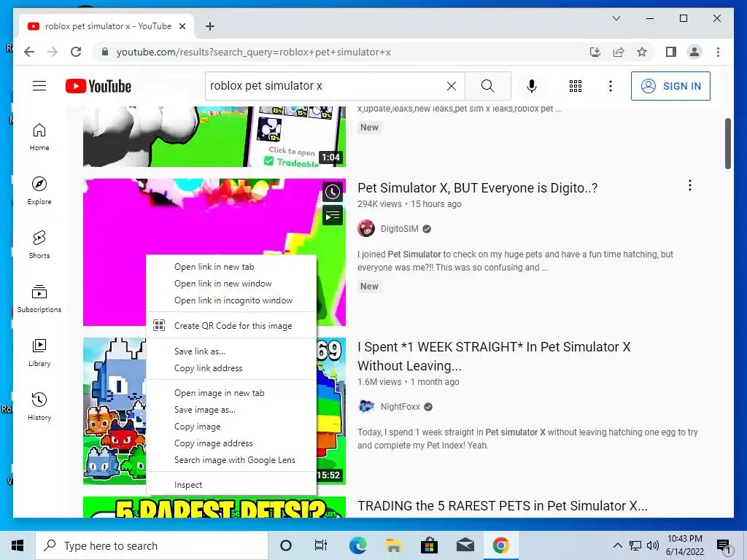747x560 pixels.
Task: Share this page from the address bar
Action: (x=619, y=52)
